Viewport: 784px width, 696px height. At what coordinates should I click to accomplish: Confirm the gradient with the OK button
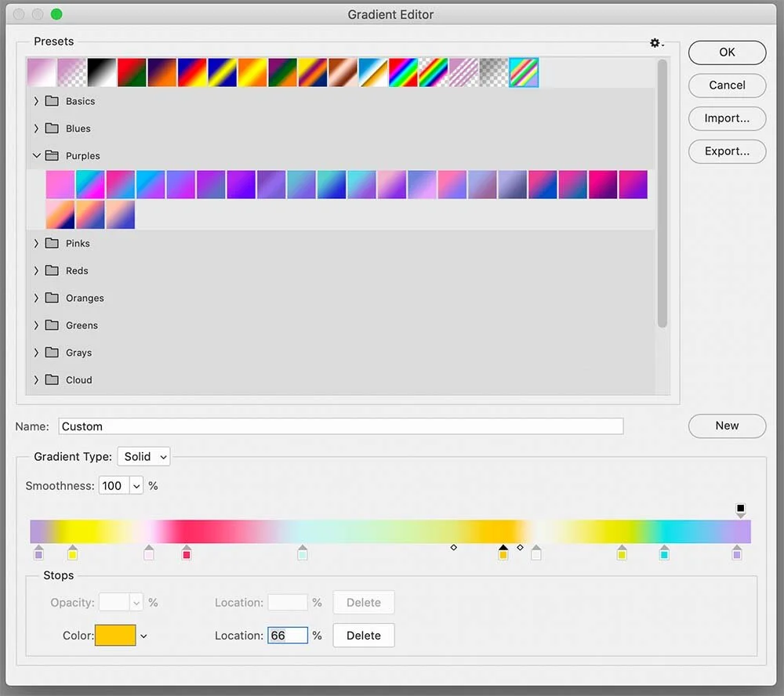[727, 53]
